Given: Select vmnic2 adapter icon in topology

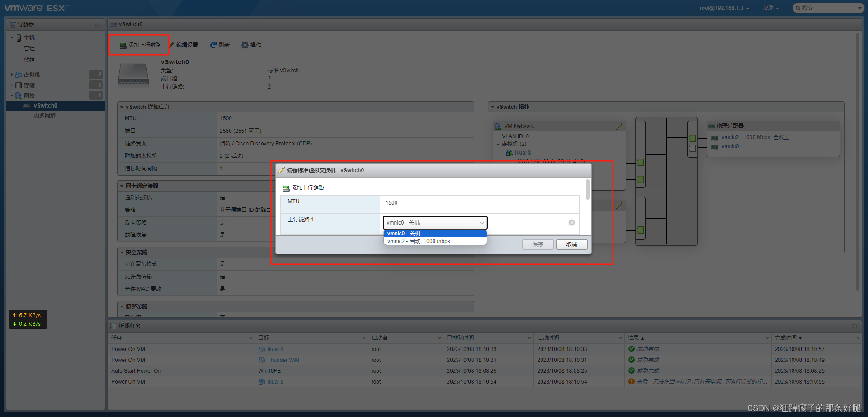Looking at the screenshot, I should pos(715,138).
